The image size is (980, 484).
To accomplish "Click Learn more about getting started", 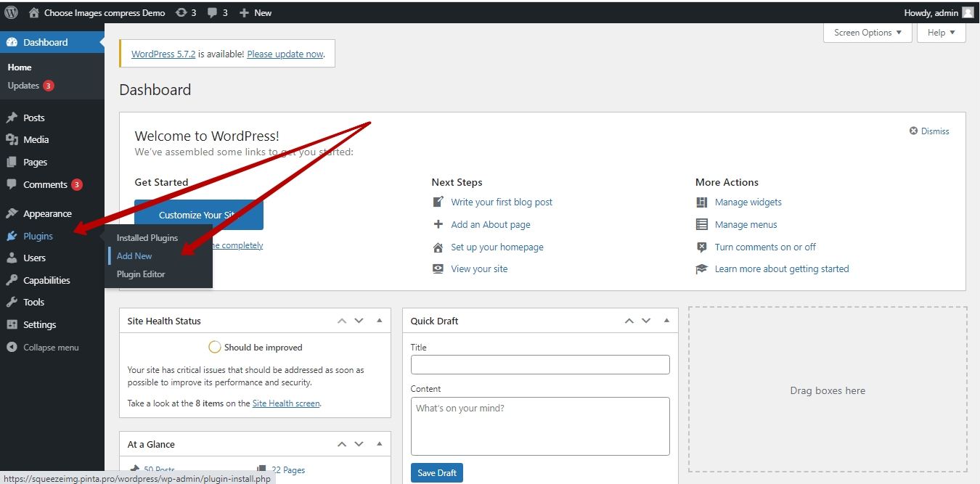I will (x=782, y=269).
